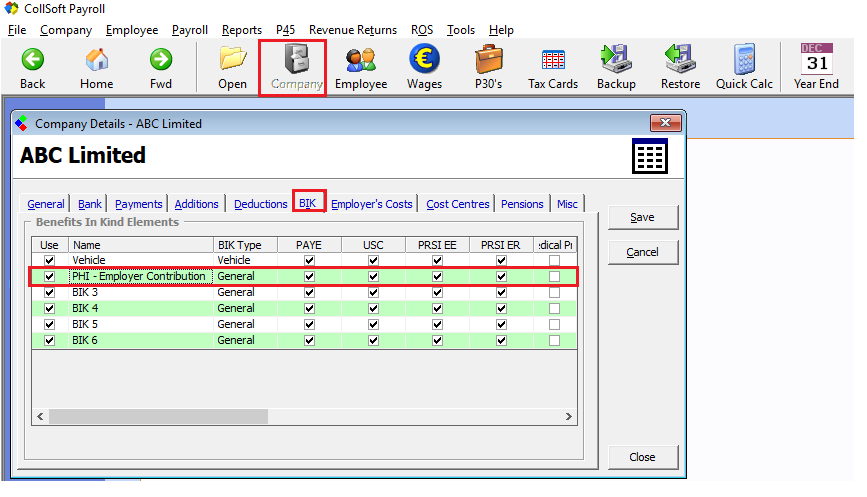This screenshot has height=497, width=867.
Task: Click the Cancel button
Action: click(642, 252)
